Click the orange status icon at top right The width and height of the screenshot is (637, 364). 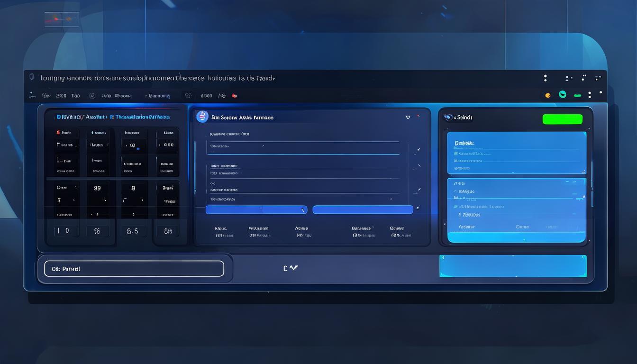click(547, 95)
